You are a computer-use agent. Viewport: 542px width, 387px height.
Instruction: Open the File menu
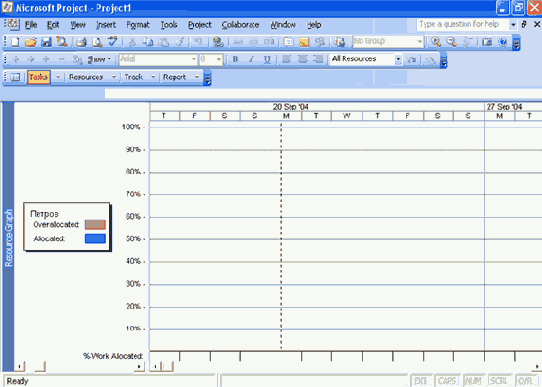pos(31,25)
